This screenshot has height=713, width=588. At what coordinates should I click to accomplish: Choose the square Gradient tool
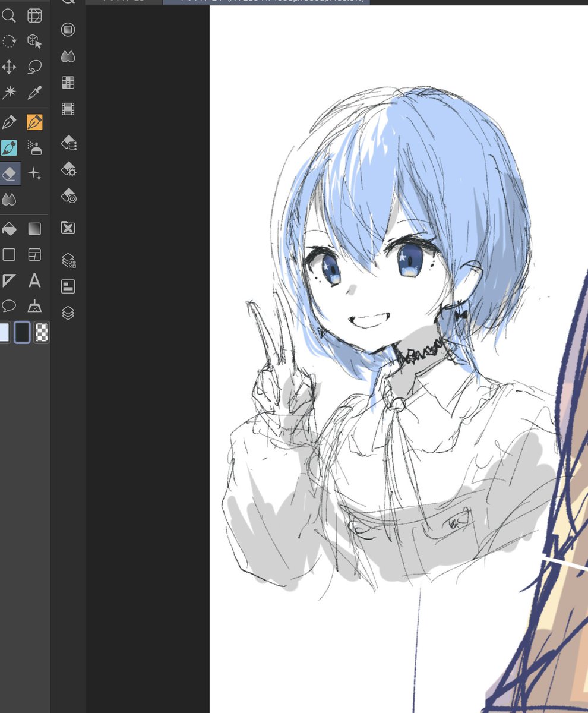coord(34,229)
